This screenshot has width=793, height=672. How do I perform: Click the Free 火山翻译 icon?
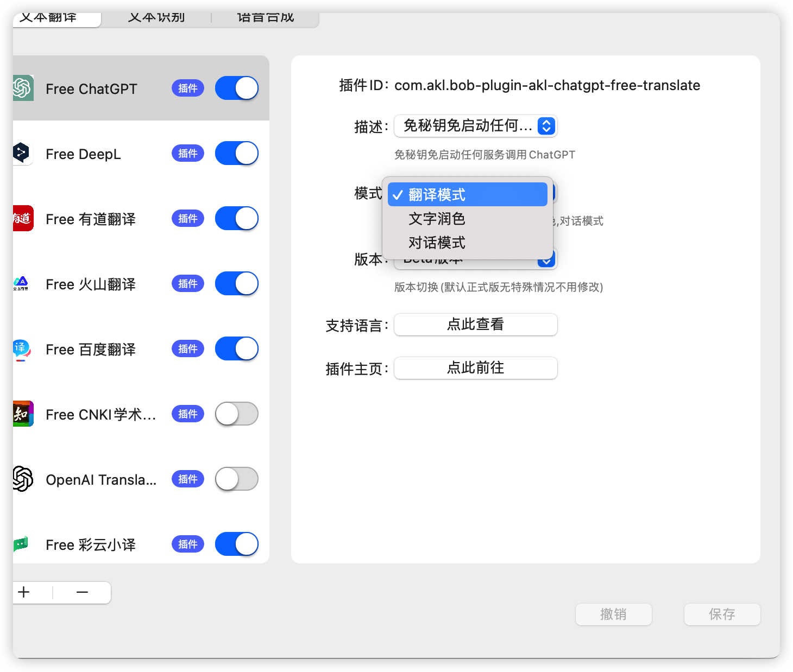coord(22,283)
